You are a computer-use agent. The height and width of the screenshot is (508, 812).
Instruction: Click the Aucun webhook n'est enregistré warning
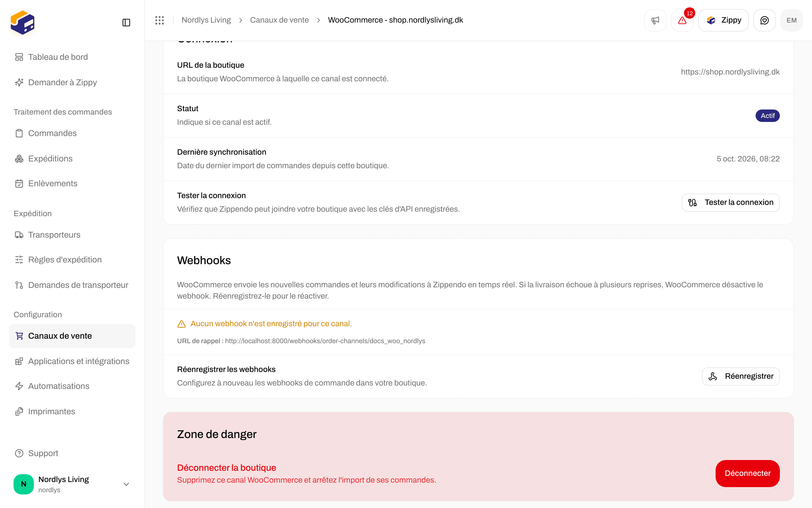tap(271, 324)
